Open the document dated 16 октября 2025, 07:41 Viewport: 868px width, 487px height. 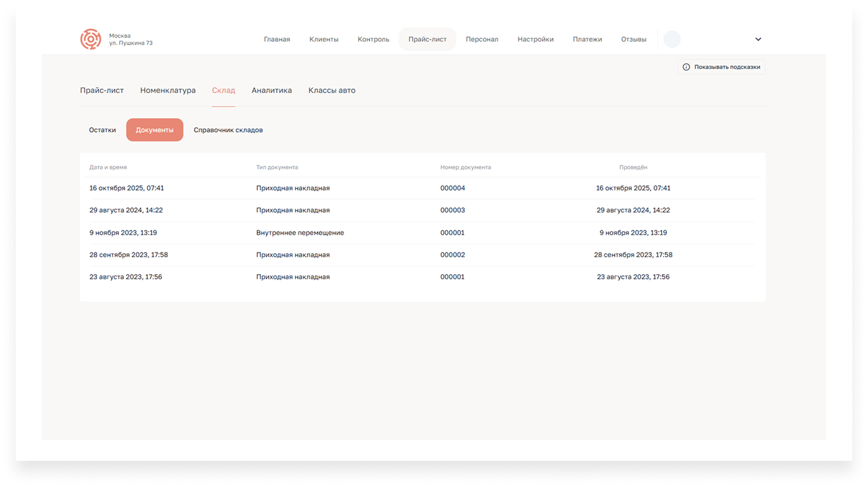pos(127,188)
